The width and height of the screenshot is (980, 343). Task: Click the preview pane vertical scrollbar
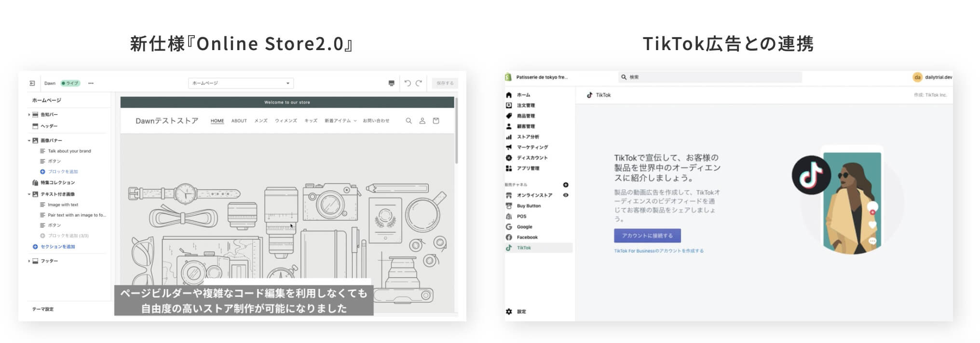456,130
